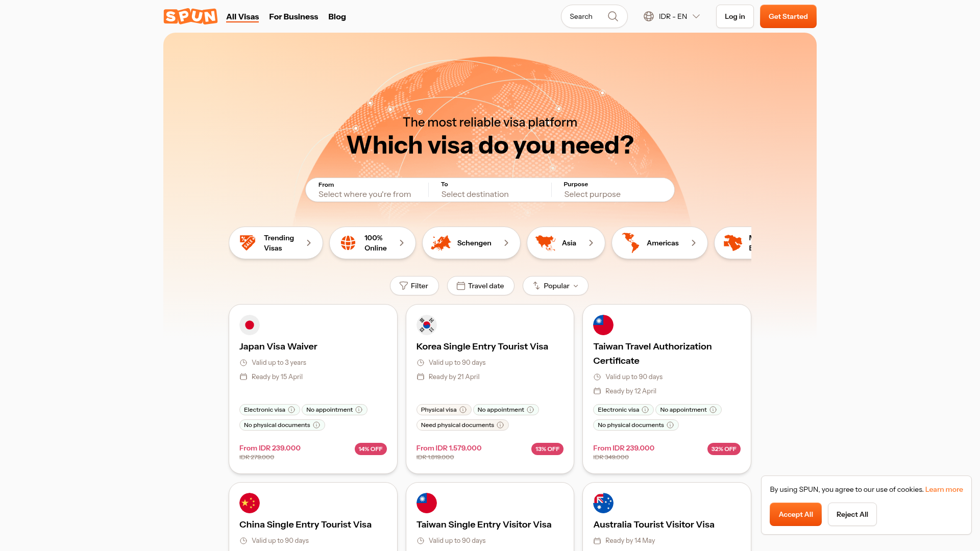980x551 pixels.
Task: Expand the IDR - EN currency dropdown
Action: [672, 16]
